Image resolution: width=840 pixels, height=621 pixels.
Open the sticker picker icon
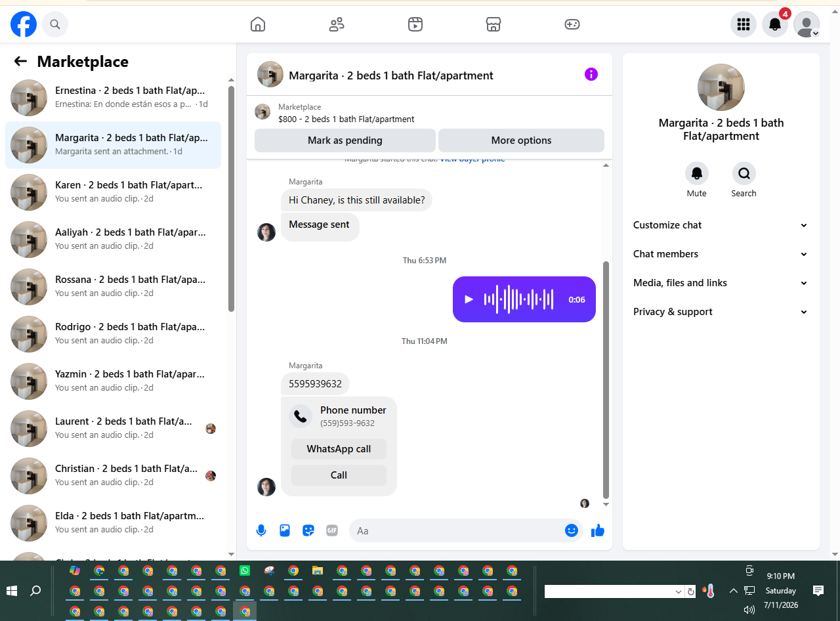tap(308, 530)
